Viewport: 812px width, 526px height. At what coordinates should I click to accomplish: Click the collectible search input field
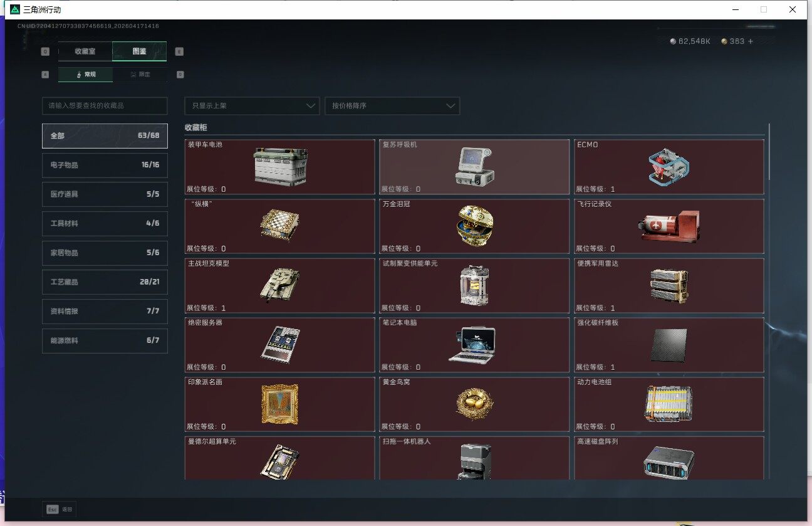coord(105,106)
